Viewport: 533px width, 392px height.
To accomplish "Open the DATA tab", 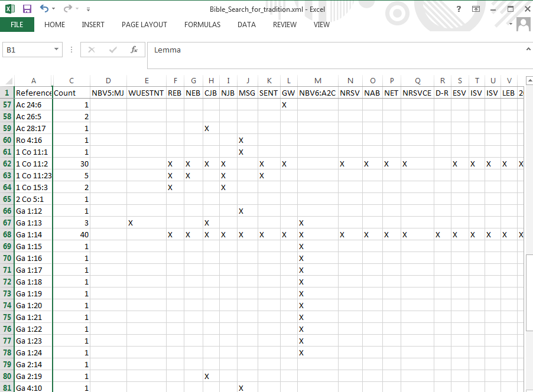I will point(246,24).
